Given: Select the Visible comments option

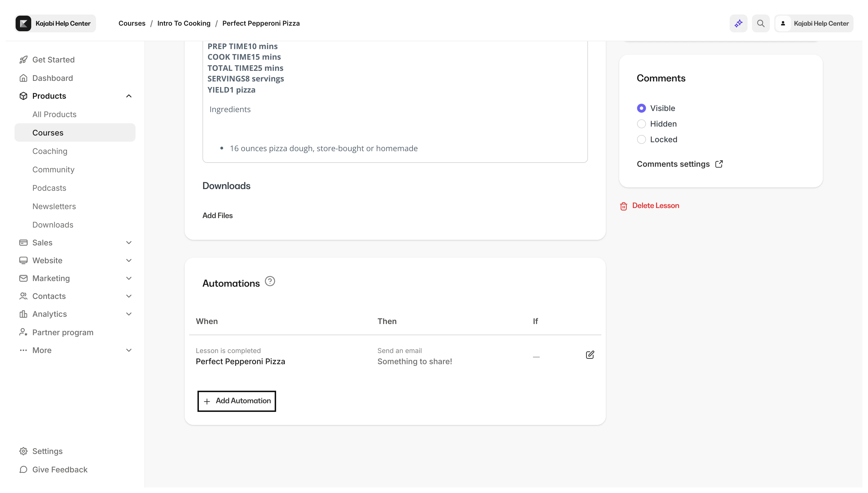Looking at the screenshot, I should coord(642,108).
